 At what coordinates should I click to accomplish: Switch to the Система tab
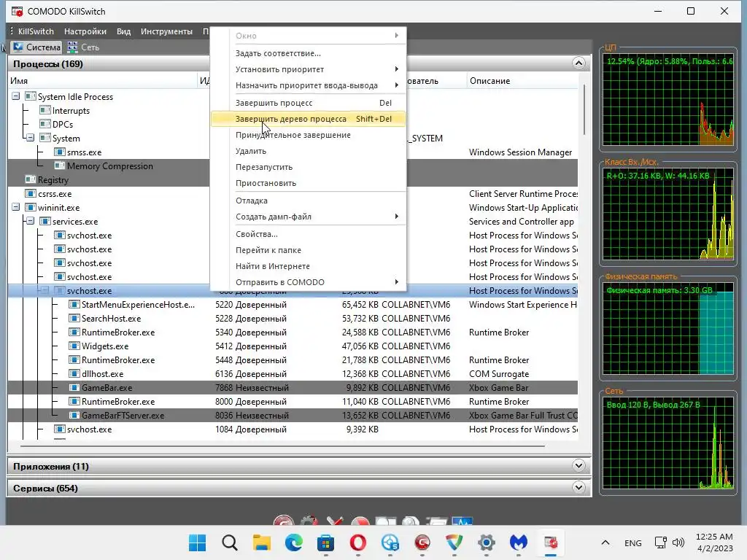[36, 47]
